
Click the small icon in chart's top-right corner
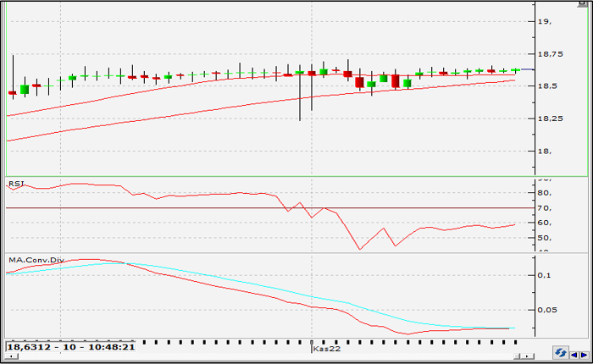point(583,4)
